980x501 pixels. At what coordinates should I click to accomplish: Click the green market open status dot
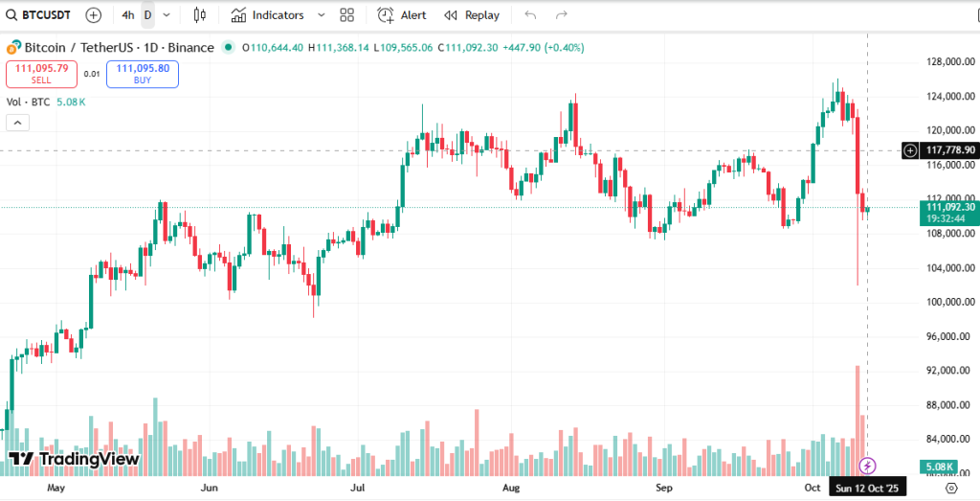click(x=228, y=47)
